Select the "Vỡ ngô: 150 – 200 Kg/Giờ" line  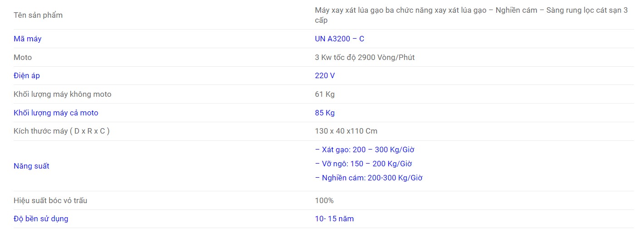(x=363, y=164)
